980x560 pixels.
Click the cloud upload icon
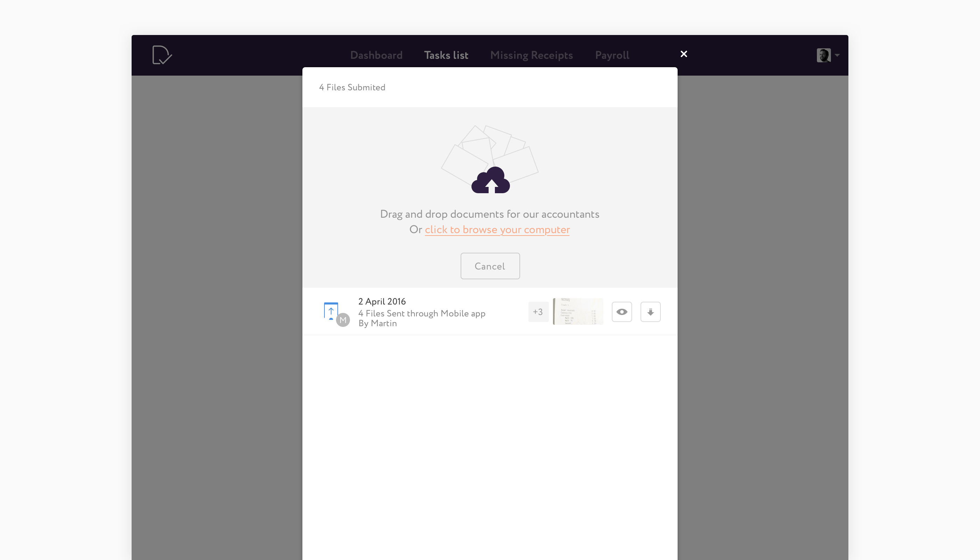click(x=490, y=181)
